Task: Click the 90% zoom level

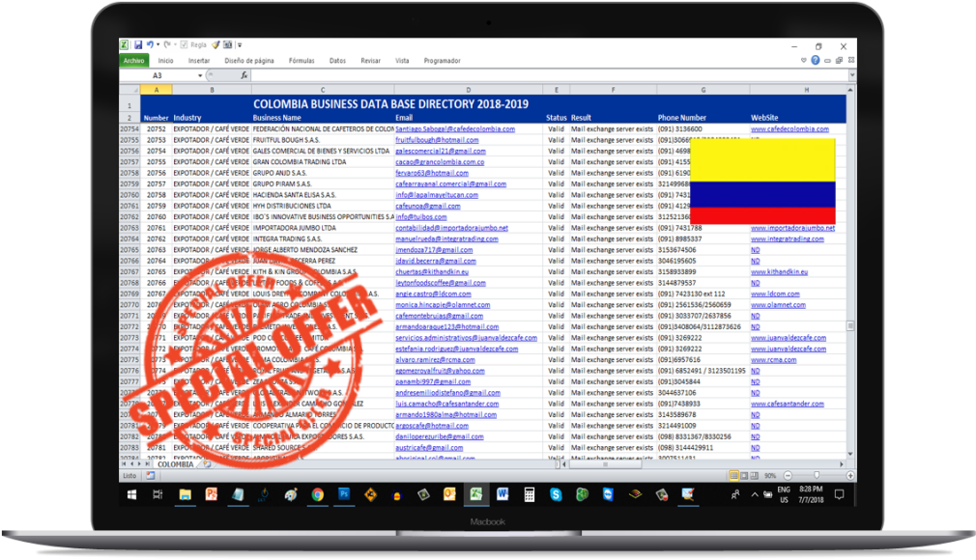Action: (x=770, y=475)
